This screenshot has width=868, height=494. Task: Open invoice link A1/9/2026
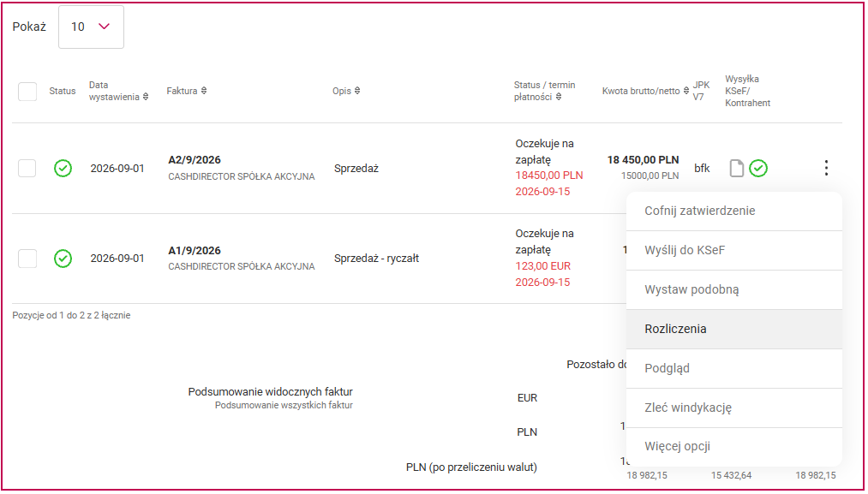point(195,251)
